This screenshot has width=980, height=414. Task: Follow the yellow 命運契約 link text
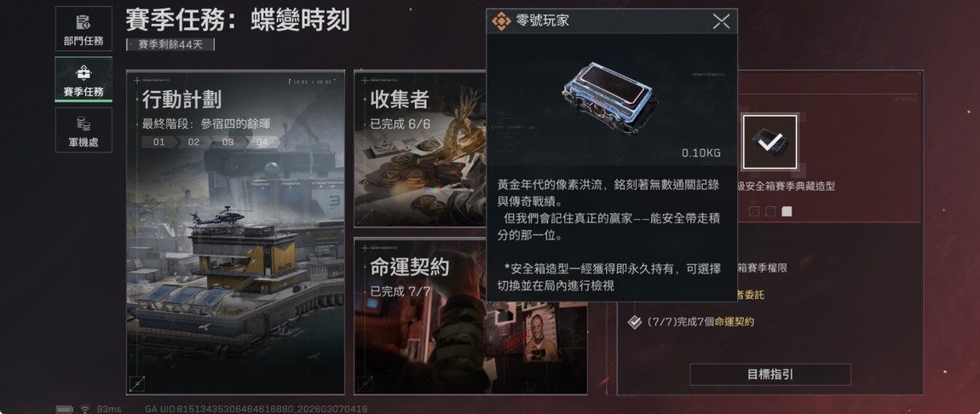[734, 322]
